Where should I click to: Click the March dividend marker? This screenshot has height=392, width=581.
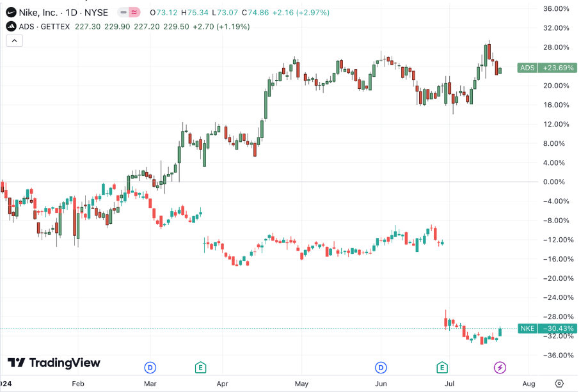click(150, 367)
